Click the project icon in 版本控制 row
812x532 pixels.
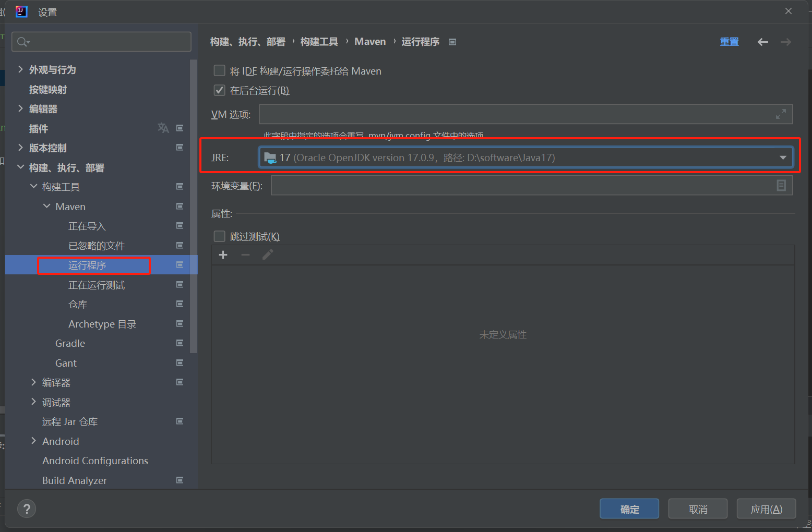pos(180,148)
